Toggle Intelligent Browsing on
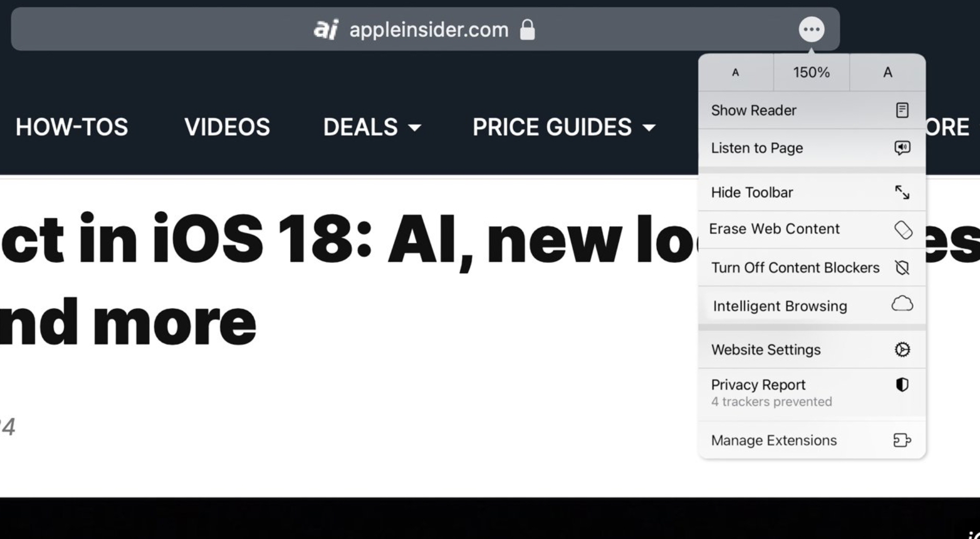This screenshot has height=539, width=980. (x=780, y=306)
